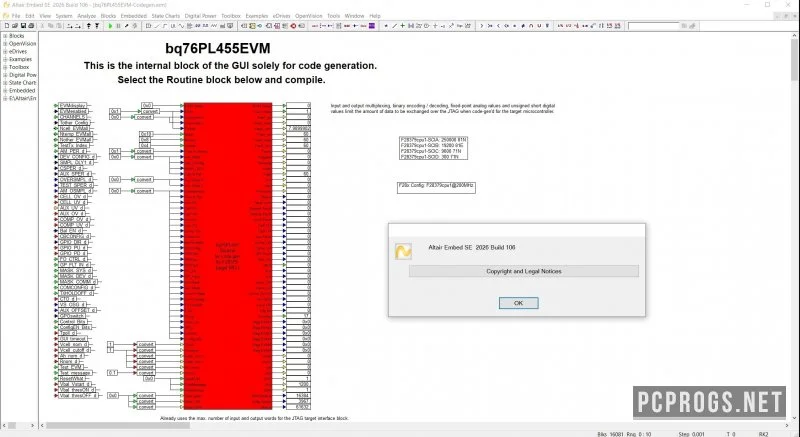The image size is (800, 437).
Task: Select the EVMdisplay input variable block
Action: (72, 106)
